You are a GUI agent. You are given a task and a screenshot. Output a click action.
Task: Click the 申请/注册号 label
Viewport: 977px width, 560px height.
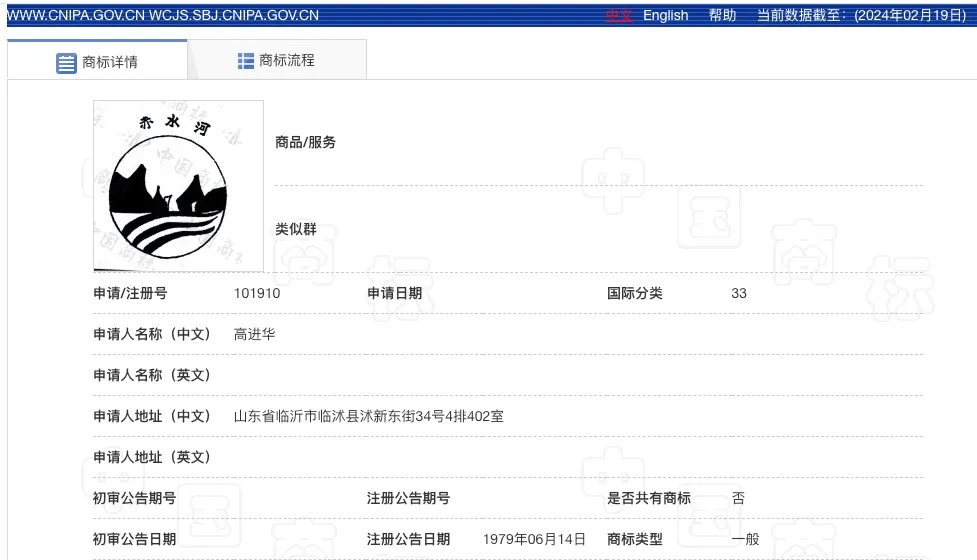pos(130,293)
